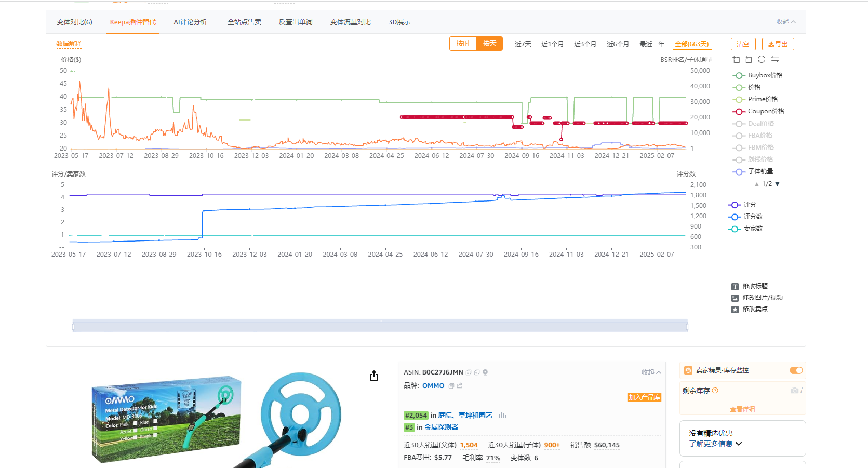Click the 卖家精灵 logo icon
Screen dimensions: 868x468
pyautogui.click(x=688, y=370)
